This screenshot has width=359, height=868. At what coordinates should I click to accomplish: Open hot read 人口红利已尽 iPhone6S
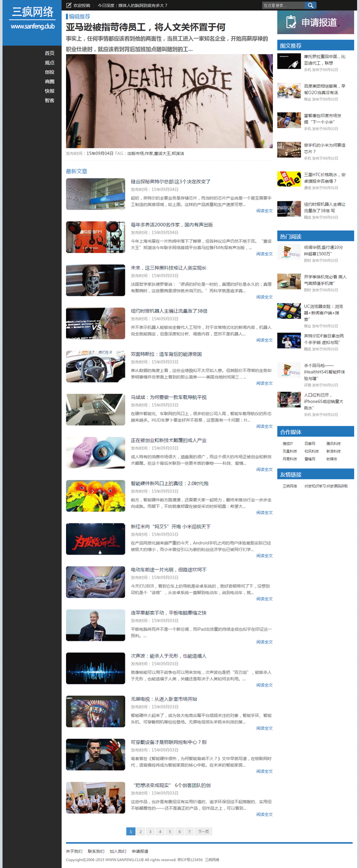(x=324, y=401)
